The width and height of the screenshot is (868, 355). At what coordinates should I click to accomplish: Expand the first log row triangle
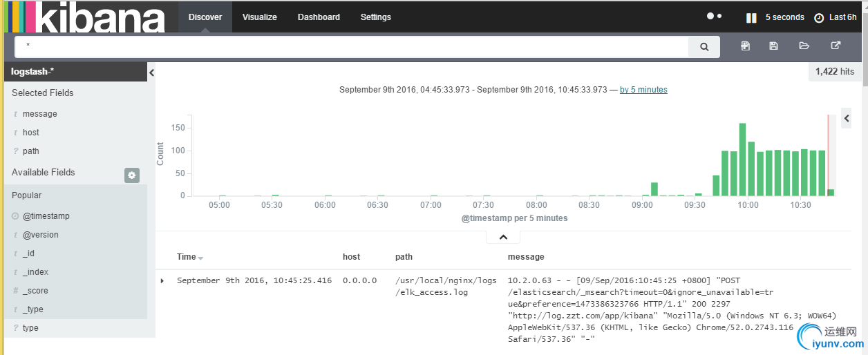(x=162, y=280)
